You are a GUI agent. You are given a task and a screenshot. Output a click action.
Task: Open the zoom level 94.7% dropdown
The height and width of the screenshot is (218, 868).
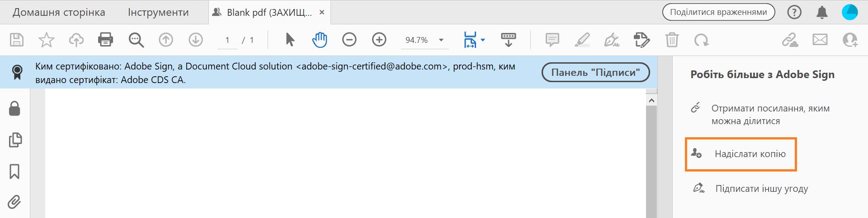(x=441, y=40)
